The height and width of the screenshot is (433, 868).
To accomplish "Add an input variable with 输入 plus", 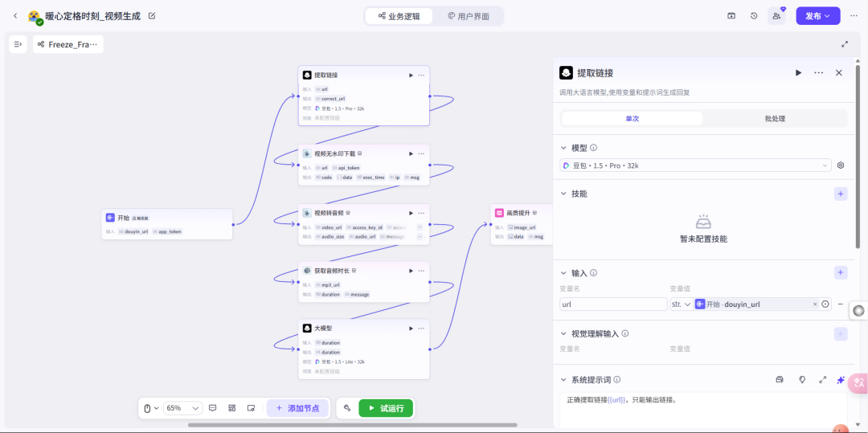I will (841, 272).
